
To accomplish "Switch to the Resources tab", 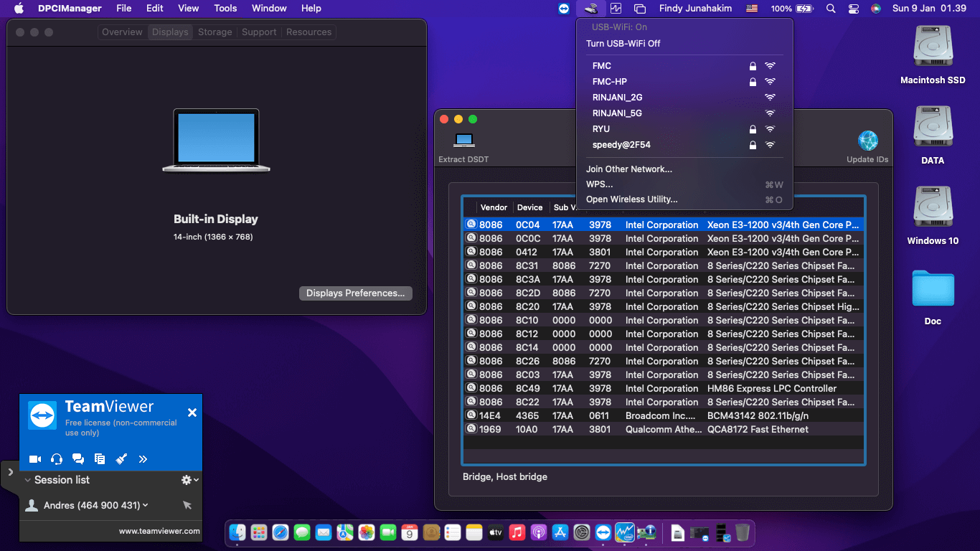I will pos(308,32).
